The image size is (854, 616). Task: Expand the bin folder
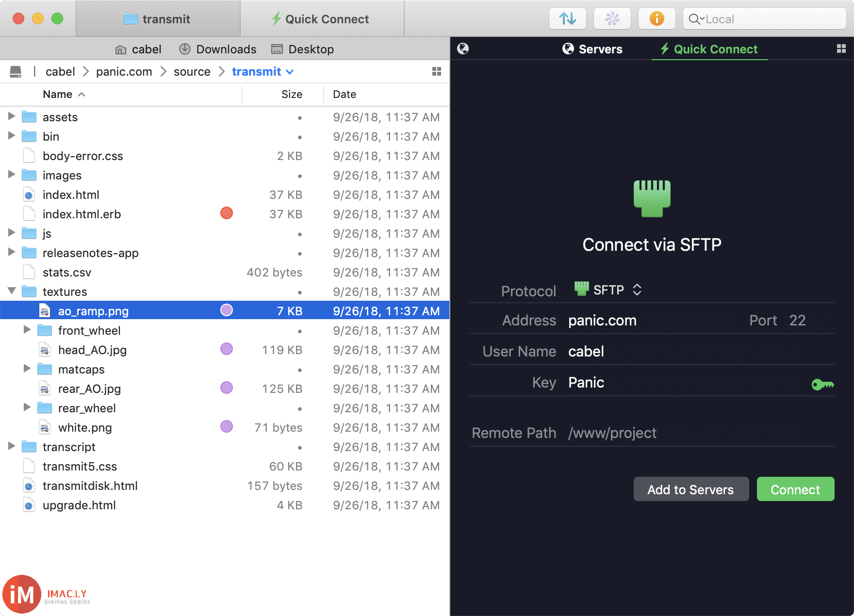point(12,136)
